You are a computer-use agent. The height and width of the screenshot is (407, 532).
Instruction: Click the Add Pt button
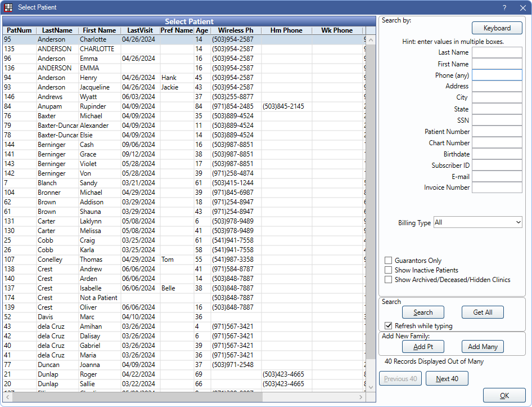pos(423,347)
